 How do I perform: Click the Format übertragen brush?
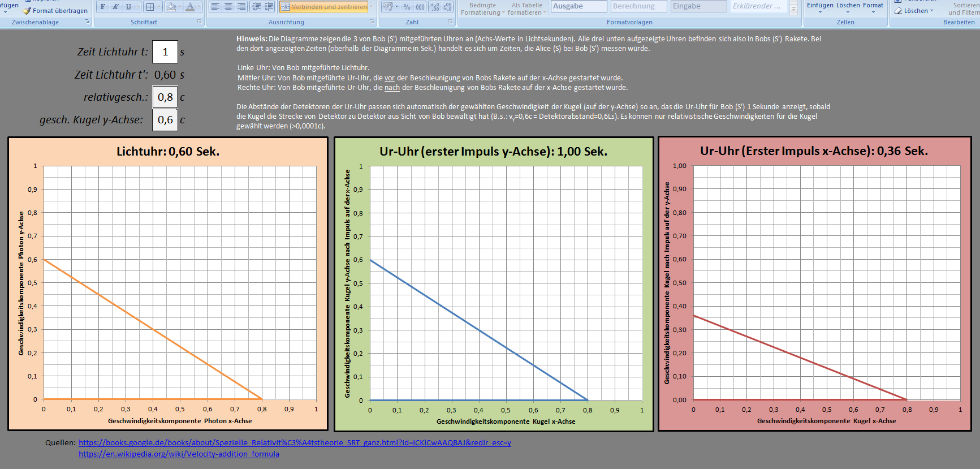pos(55,11)
